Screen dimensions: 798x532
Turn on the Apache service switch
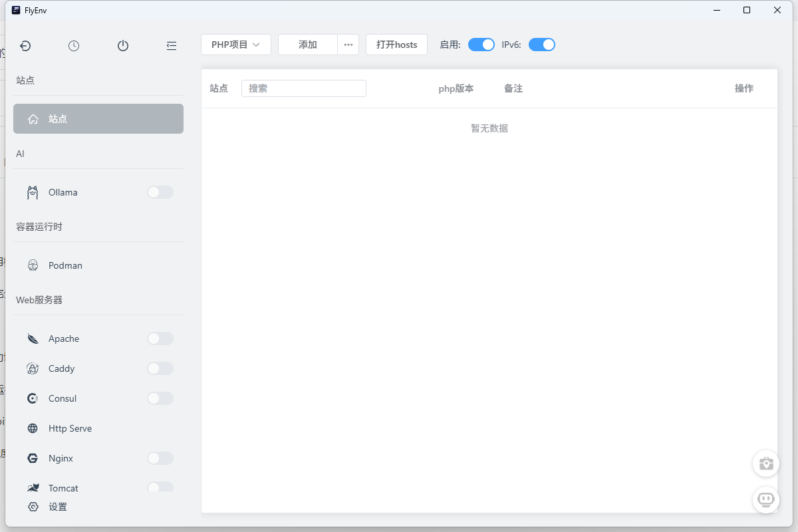[160, 338]
